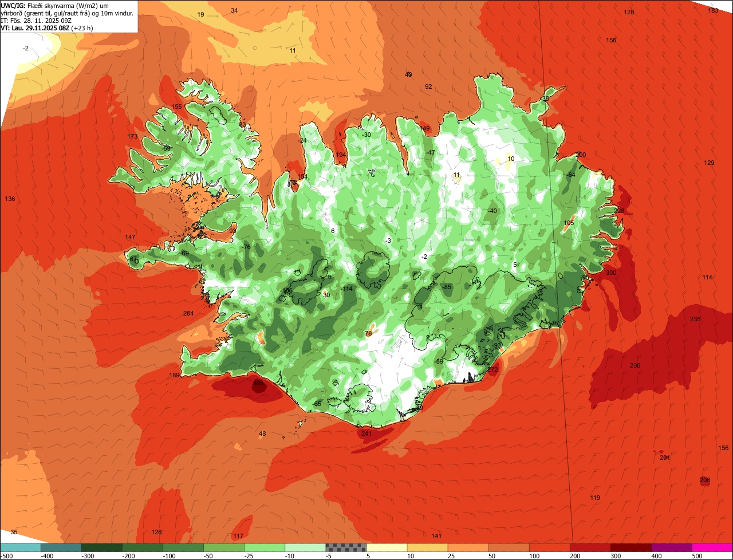Select the flux value 141
Screen dimensions: 733x560
coord(436,536)
